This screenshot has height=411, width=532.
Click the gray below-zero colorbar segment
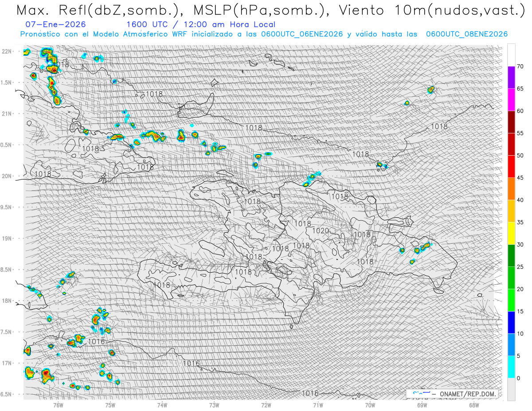(x=511, y=389)
